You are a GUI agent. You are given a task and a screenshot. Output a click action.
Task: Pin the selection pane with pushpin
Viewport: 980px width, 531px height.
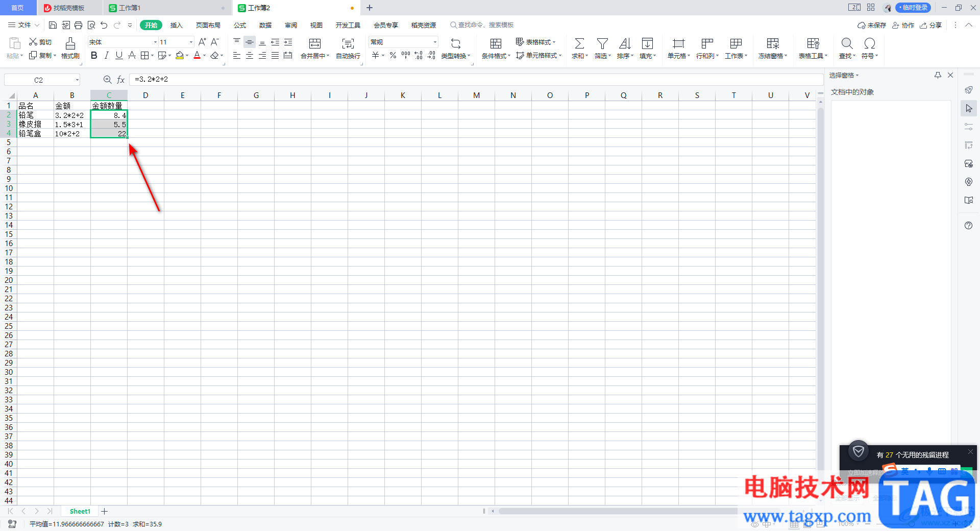(x=938, y=75)
